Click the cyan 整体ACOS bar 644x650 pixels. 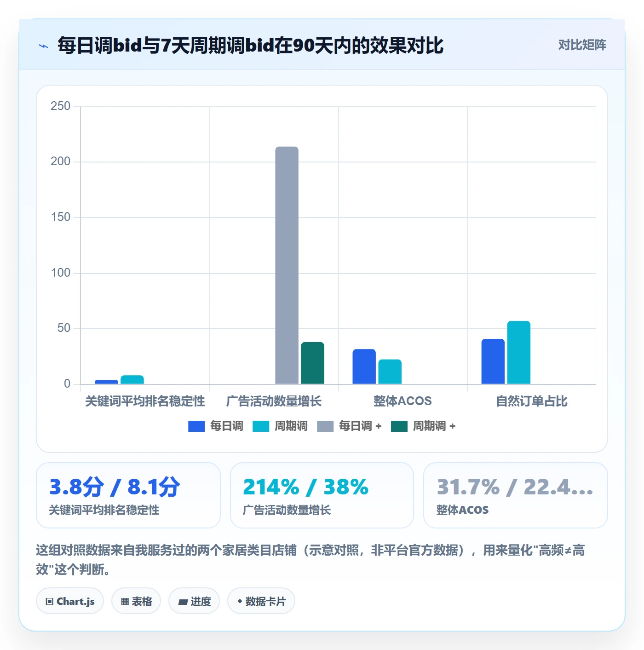[x=390, y=371]
